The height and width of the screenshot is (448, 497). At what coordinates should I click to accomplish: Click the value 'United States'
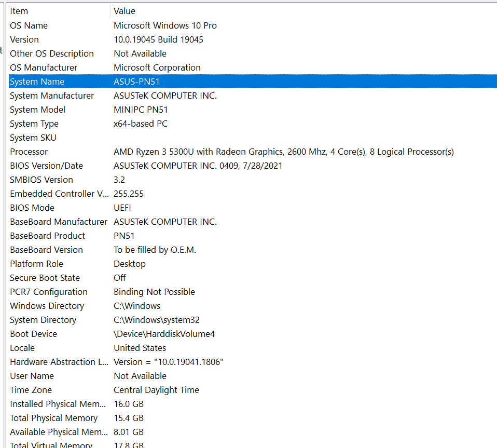click(140, 348)
